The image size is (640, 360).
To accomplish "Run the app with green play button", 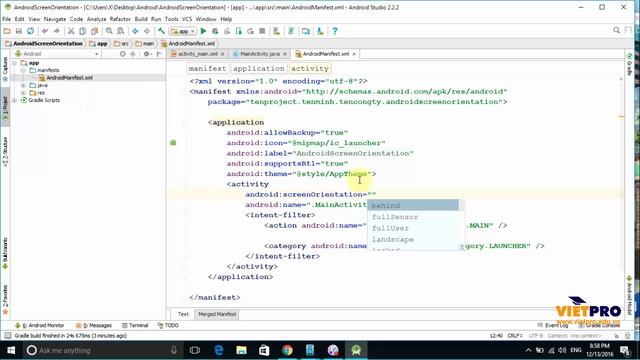I will pos(203,31).
